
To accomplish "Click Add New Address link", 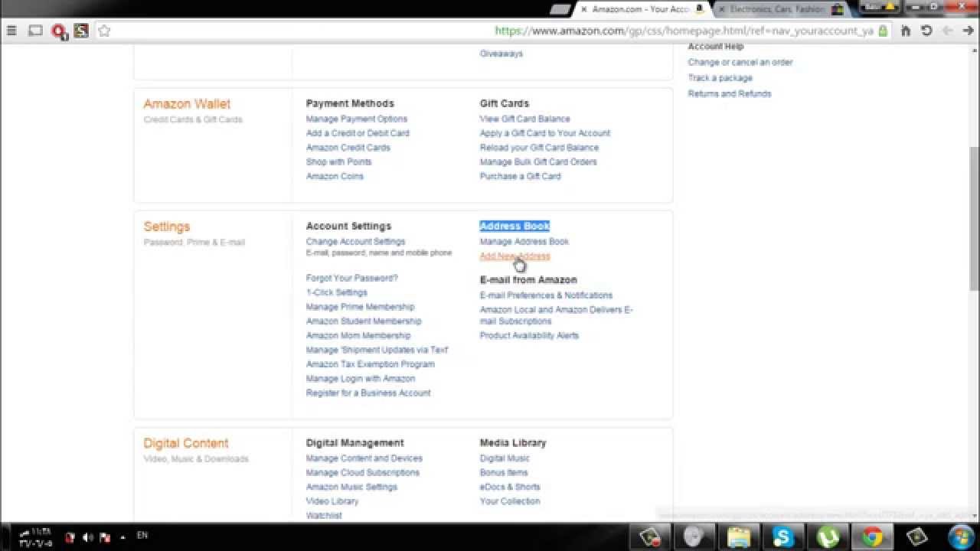I will [514, 256].
